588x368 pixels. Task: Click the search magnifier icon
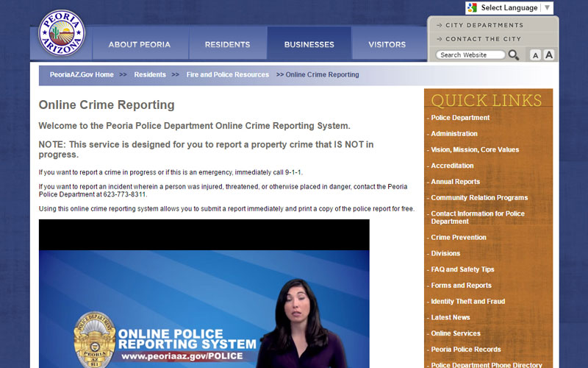(x=513, y=55)
